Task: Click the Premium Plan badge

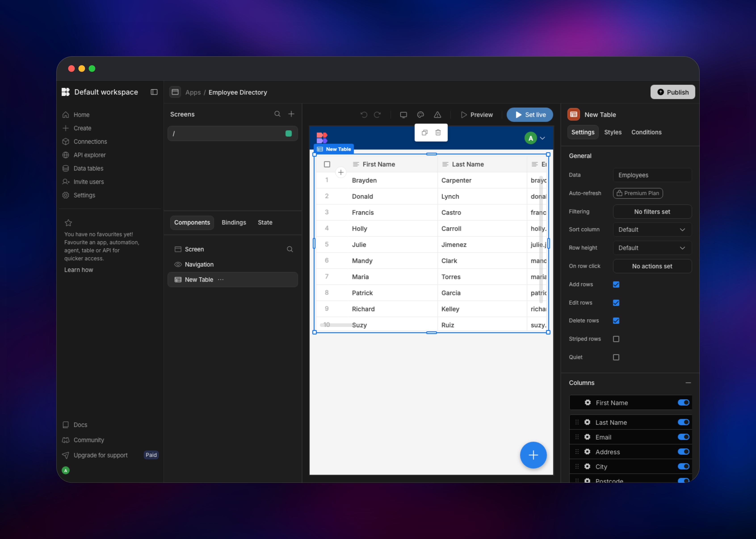Action: tap(638, 193)
